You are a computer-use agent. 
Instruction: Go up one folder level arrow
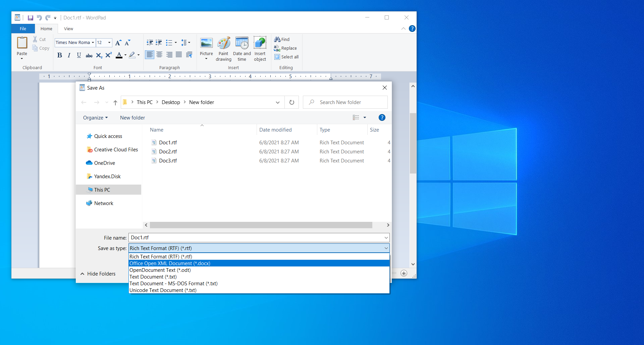point(115,103)
